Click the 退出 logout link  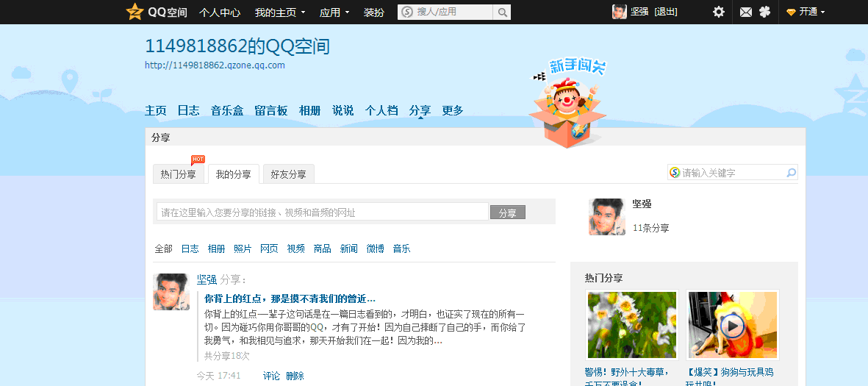665,12
